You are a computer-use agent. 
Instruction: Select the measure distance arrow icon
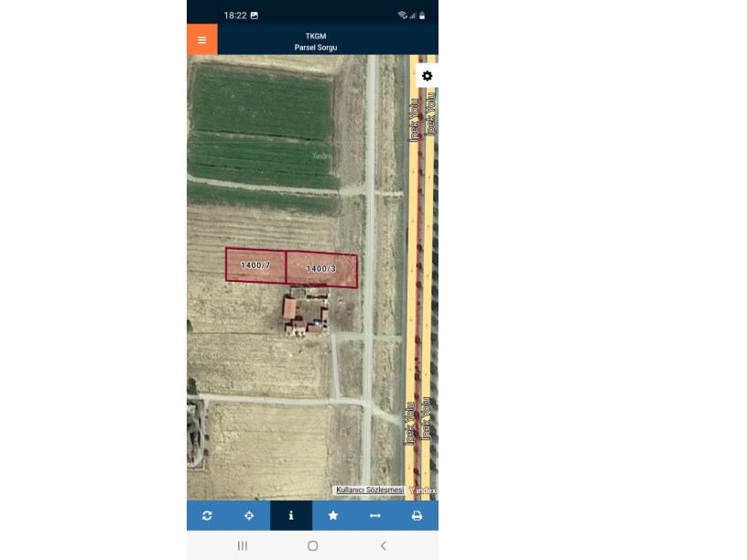click(375, 515)
